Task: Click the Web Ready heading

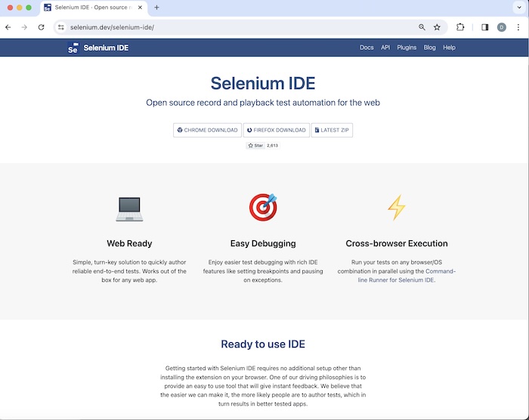Action: pyautogui.click(x=129, y=243)
